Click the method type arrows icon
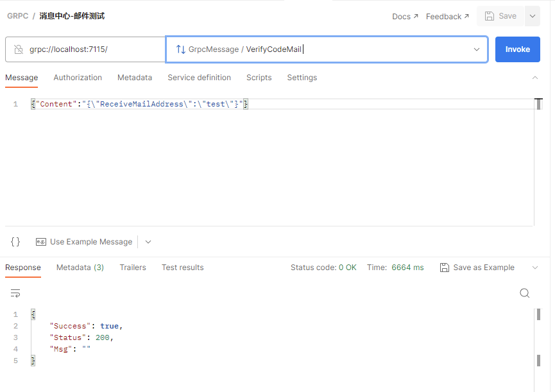This screenshot has width=555, height=392. (180, 49)
